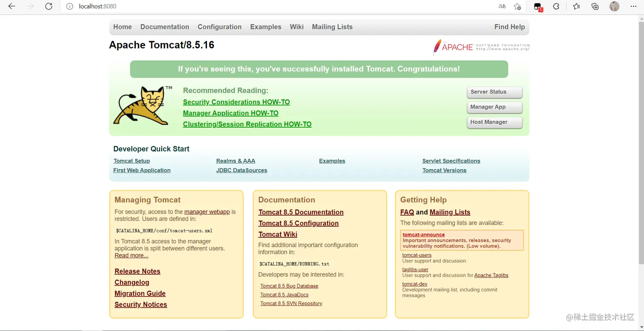Click the Manager App button
This screenshot has width=644, height=331.
pyautogui.click(x=494, y=107)
